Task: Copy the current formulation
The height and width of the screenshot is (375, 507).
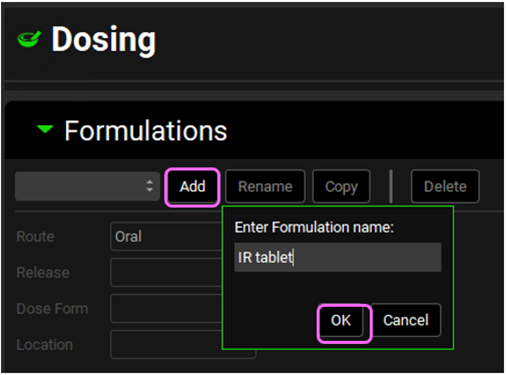Action: tap(341, 186)
